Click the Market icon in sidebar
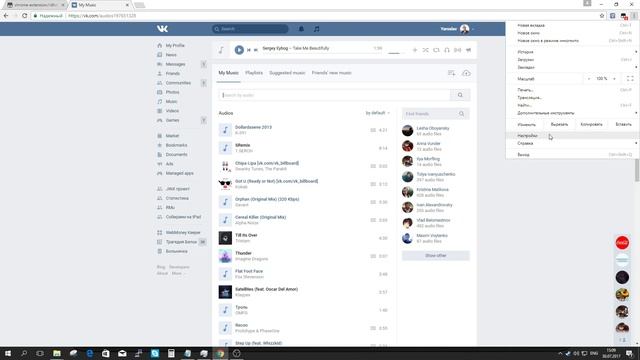Screen dimensions: 640x360 (x=160, y=136)
